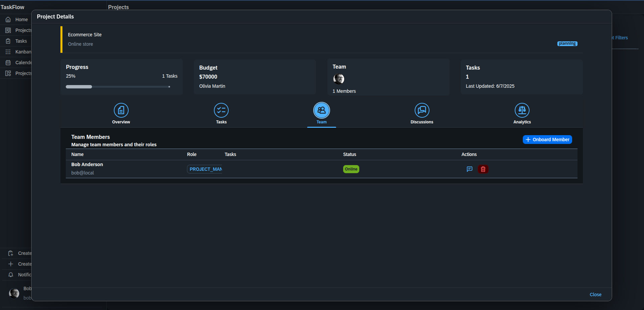Click the board-layout Projects icon below Calendar
Viewport: 644px width, 310px height.
[8, 73]
